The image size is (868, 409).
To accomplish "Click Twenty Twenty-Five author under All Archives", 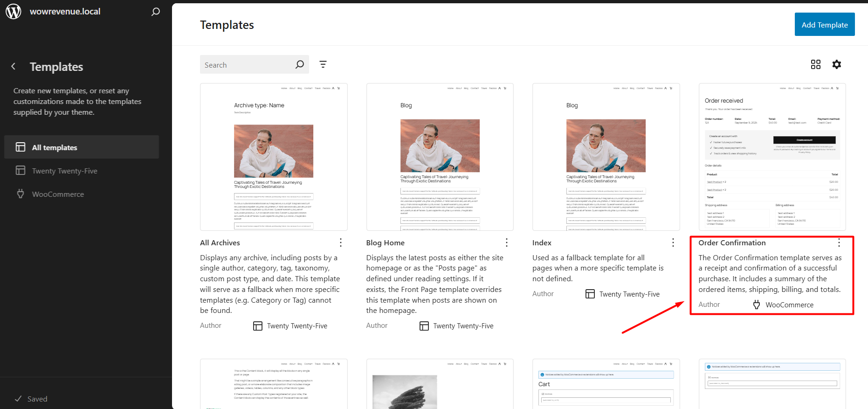I will pos(297,326).
